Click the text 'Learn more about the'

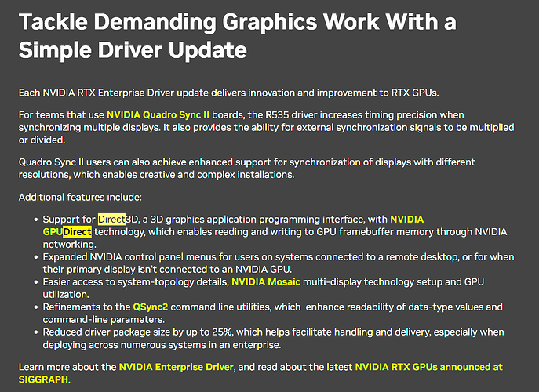click(x=67, y=367)
